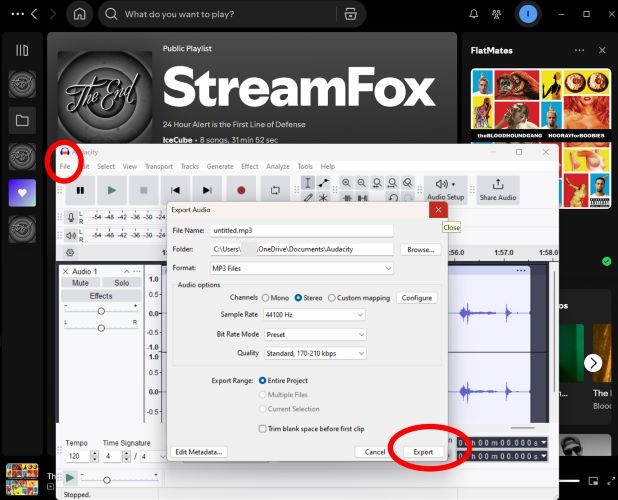Viewport: 618px width, 500px height.
Task: Click Fit project to width zoom icon
Action: pyautogui.click(x=392, y=183)
